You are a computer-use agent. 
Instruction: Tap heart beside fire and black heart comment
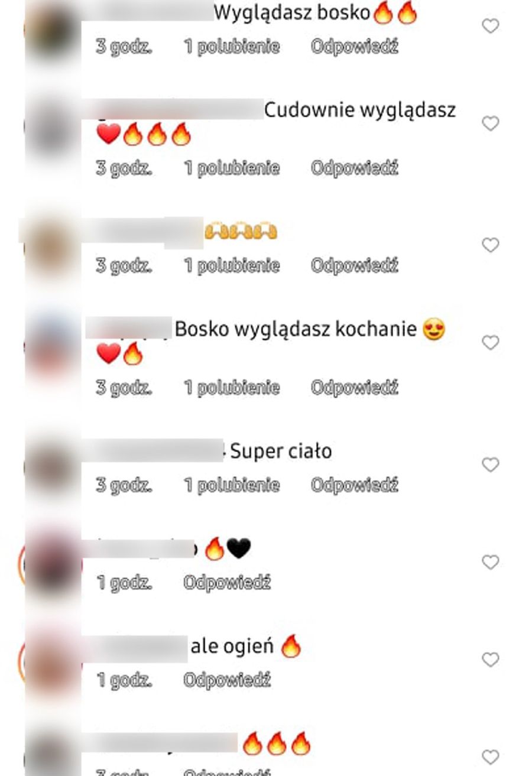490,561
